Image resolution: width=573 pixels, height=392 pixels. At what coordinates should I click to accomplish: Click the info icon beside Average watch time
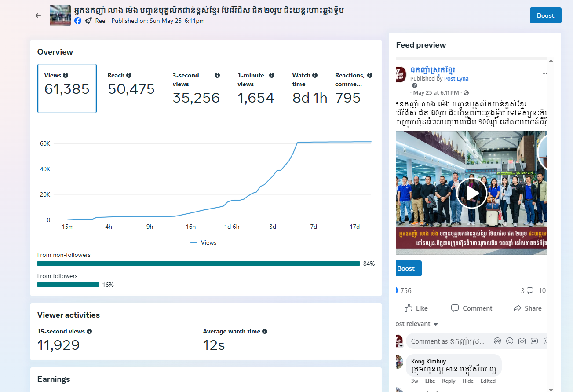(x=265, y=331)
